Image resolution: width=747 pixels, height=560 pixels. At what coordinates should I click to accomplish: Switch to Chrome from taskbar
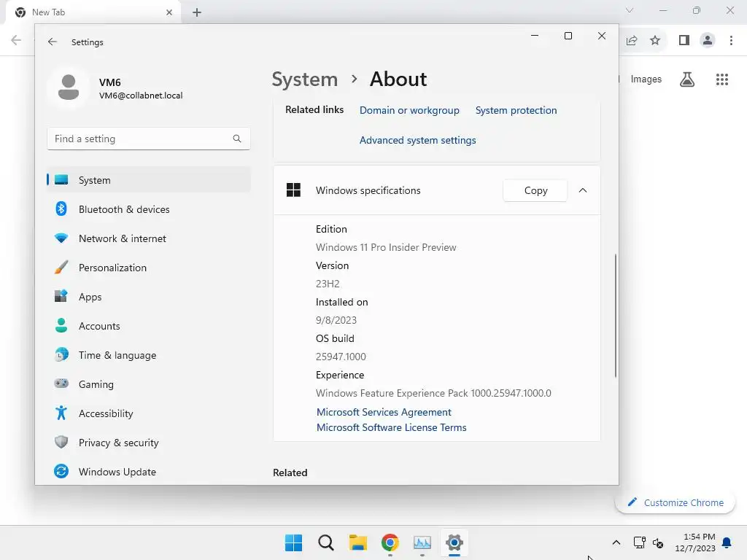[x=390, y=542]
